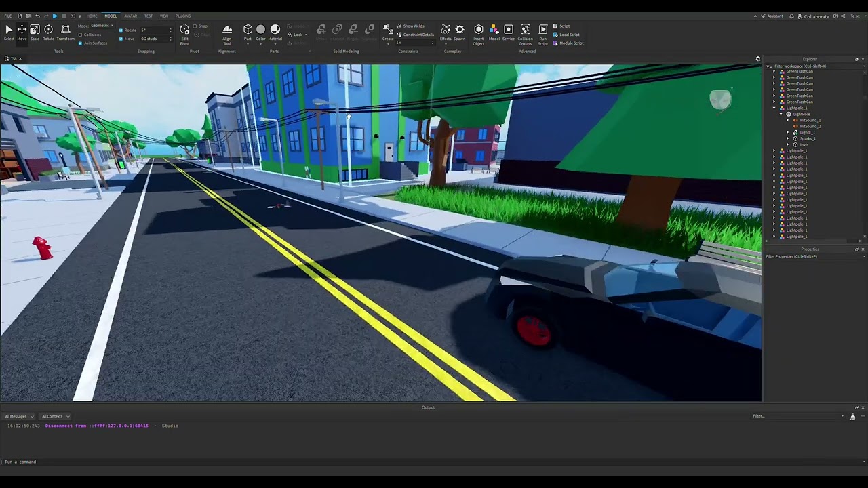Create a new file from quick access
868x488 pixels.
20,16
